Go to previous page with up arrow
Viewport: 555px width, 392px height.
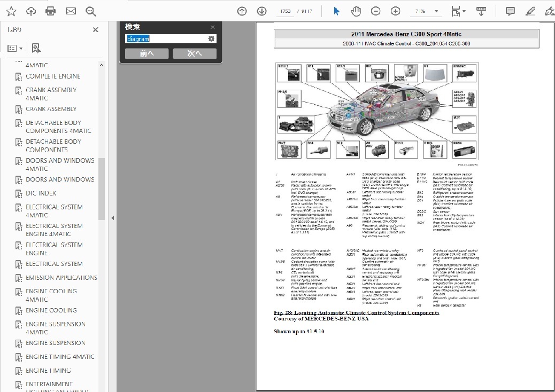pyautogui.click(x=242, y=11)
